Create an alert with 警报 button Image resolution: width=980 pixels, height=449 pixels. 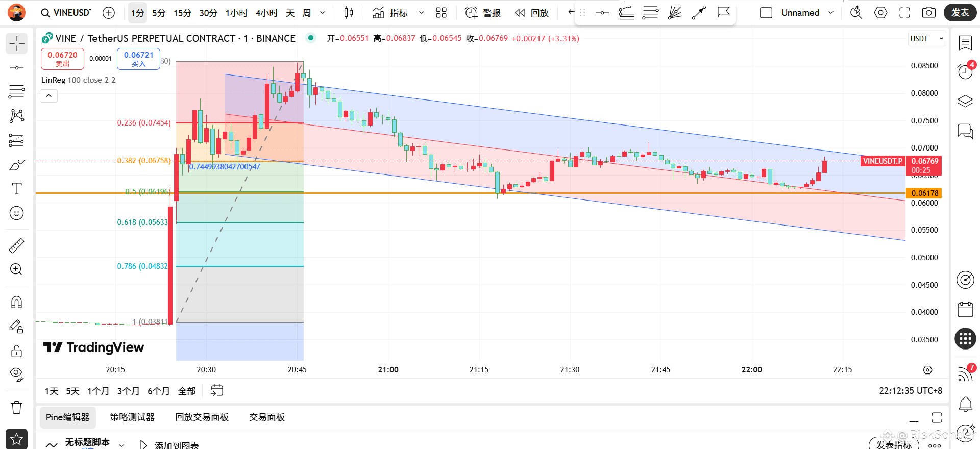[483, 13]
